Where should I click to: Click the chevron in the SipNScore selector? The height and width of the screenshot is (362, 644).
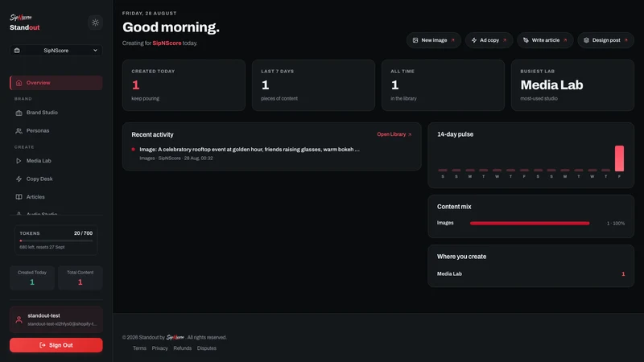point(95,51)
